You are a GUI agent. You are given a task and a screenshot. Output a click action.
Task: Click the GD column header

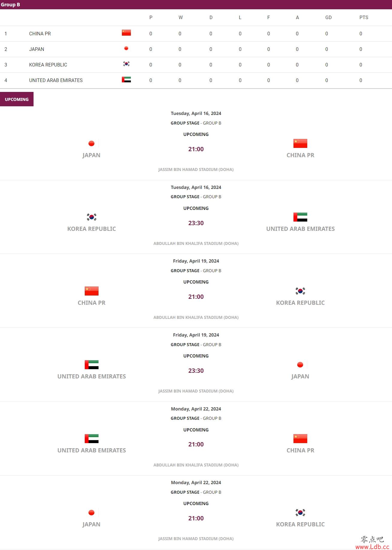pyautogui.click(x=329, y=17)
